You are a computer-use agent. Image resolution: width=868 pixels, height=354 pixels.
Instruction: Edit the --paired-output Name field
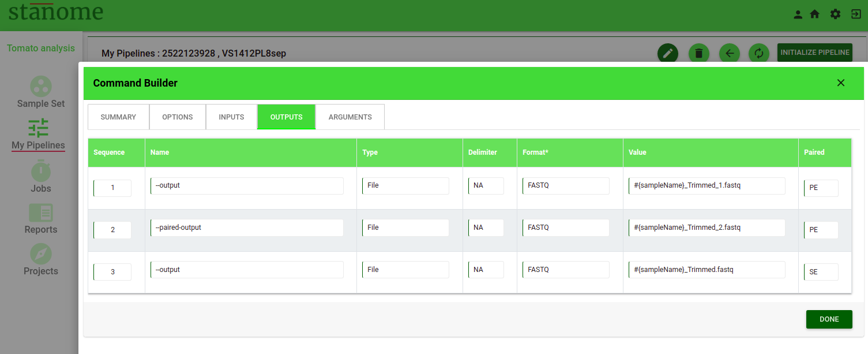coord(247,228)
